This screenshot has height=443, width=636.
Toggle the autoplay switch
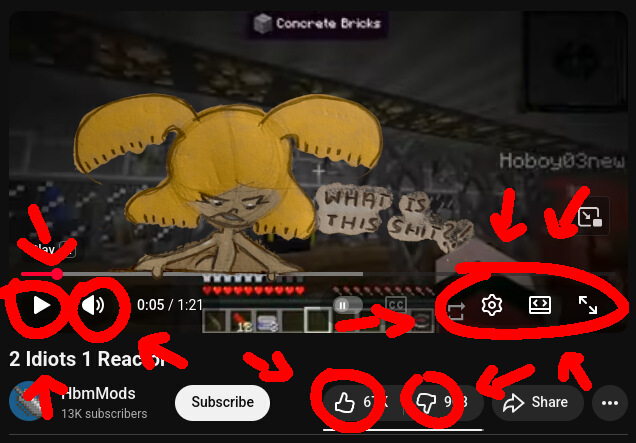pos(347,305)
